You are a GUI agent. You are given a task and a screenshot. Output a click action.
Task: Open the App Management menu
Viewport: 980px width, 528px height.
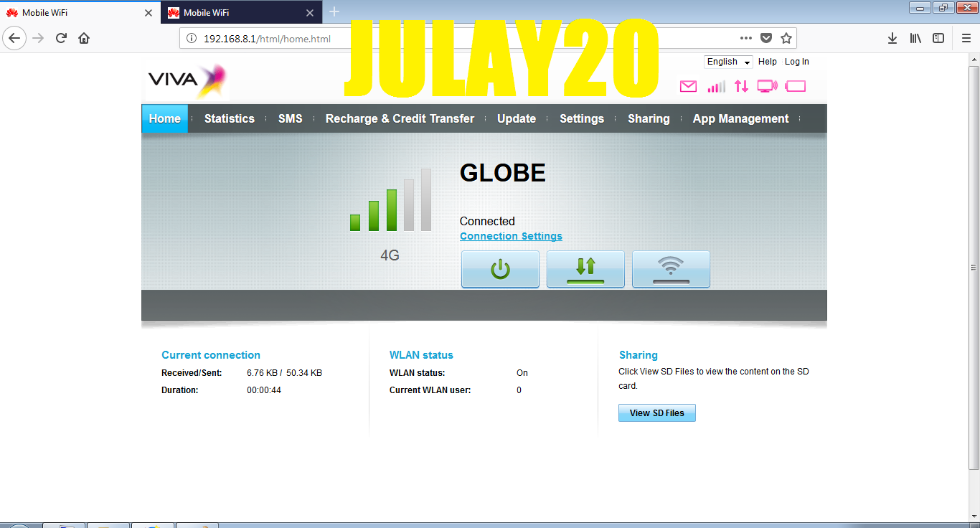pos(740,118)
